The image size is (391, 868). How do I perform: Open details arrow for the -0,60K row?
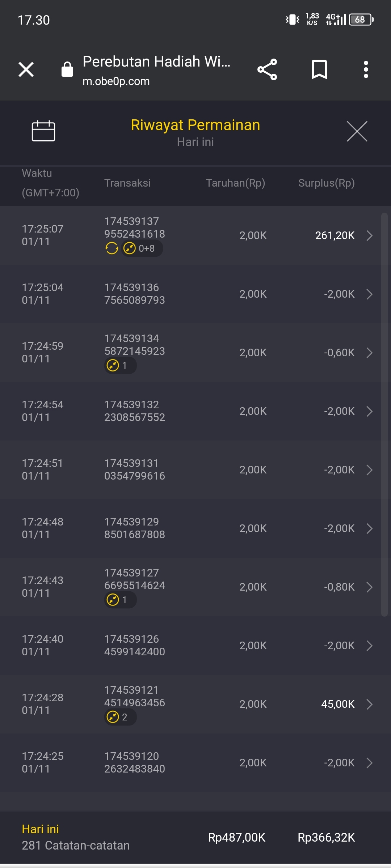click(x=369, y=353)
